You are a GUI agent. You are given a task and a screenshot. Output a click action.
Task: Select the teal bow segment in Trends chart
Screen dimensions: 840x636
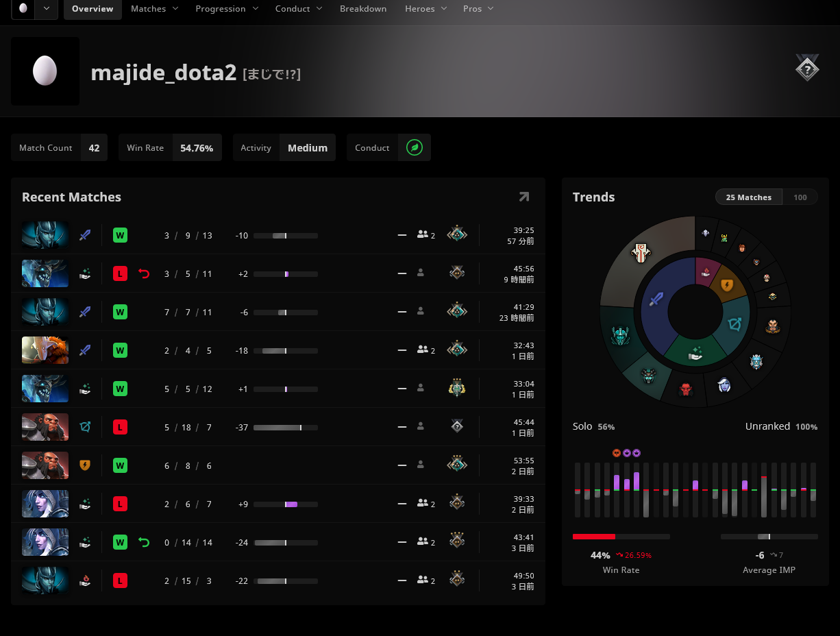[x=735, y=323]
